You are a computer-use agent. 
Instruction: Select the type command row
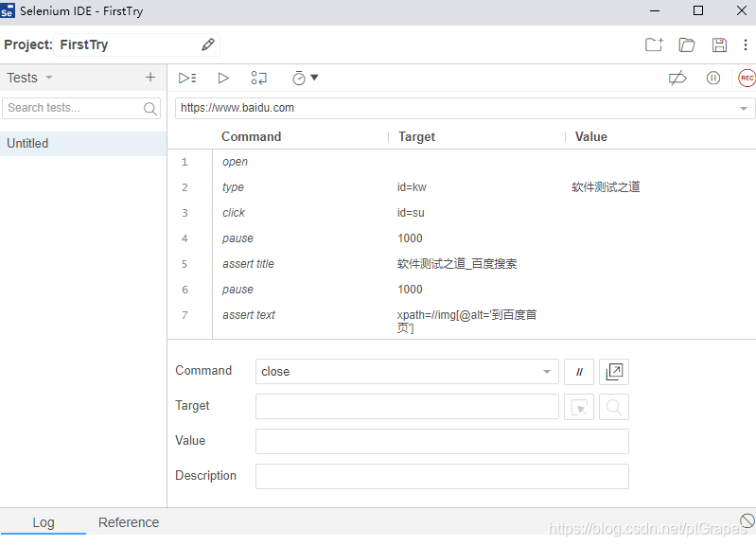pos(462,187)
